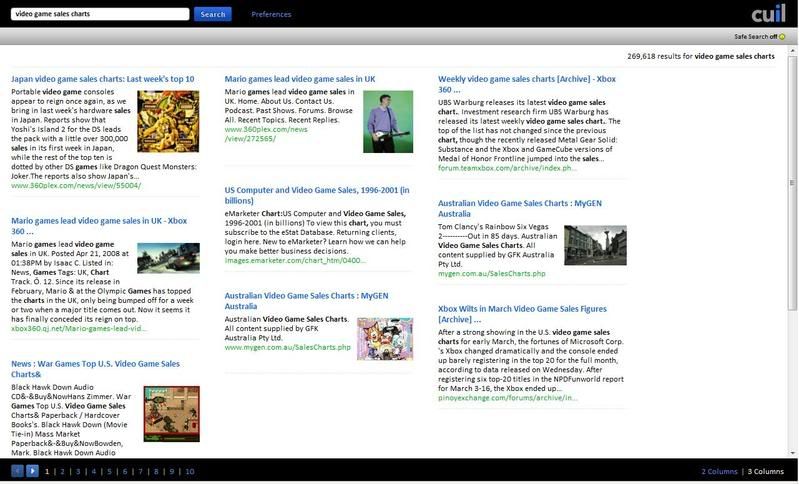Switch layout to 2 Columns
The width and height of the screenshot is (799, 484).
(718, 471)
